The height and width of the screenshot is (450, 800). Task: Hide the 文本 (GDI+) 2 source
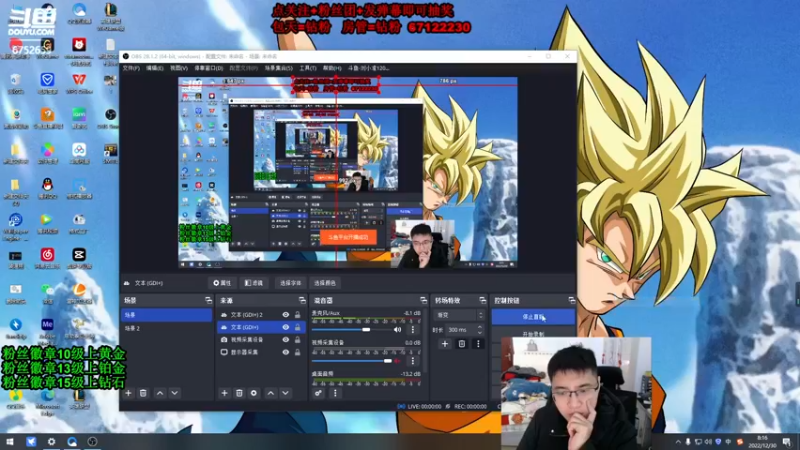click(x=286, y=315)
